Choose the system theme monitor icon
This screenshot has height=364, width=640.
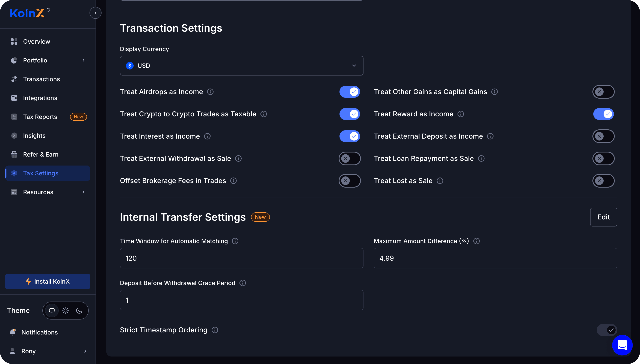52,311
